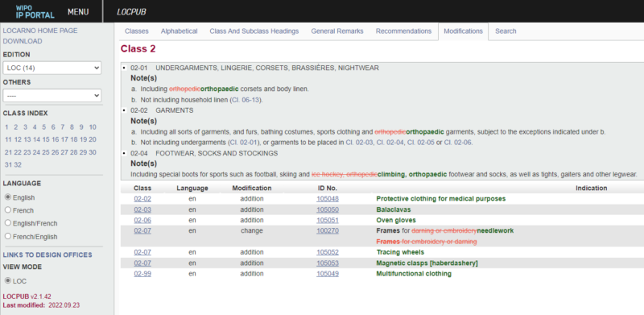Open the MENU in the top bar
Viewport: 644px width, 315px height.
pos(78,12)
